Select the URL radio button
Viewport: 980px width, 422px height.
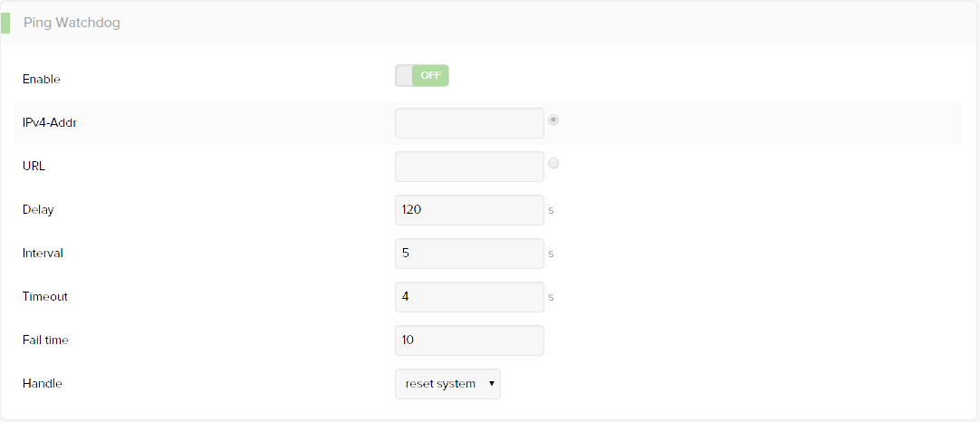pos(553,163)
